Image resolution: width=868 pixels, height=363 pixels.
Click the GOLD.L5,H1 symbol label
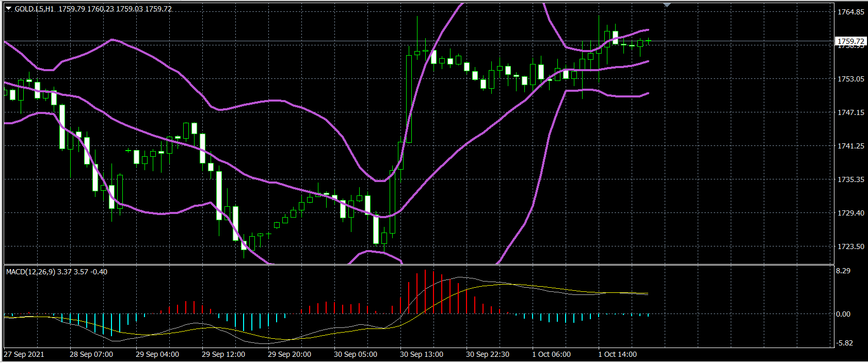pos(35,9)
